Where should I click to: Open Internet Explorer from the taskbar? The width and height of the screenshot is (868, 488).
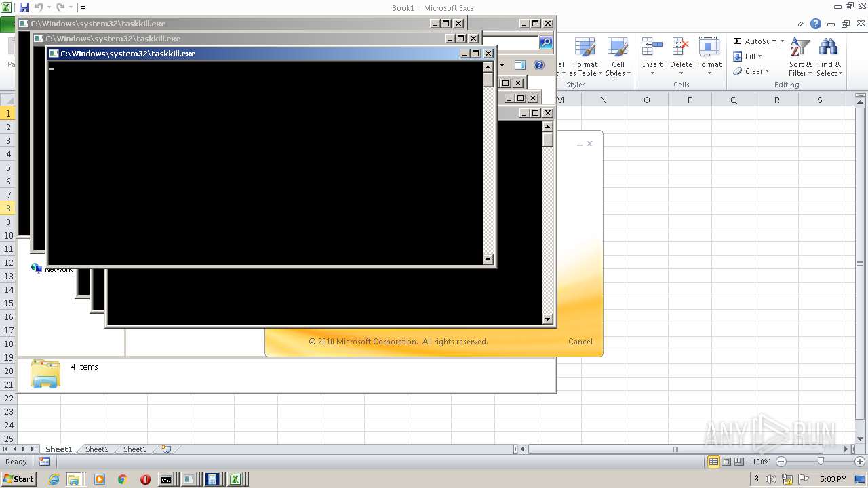[54, 479]
